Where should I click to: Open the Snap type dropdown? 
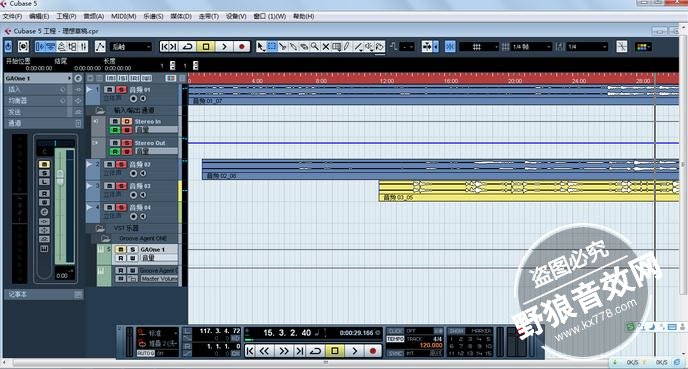pyautogui.click(x=479, y=47)
